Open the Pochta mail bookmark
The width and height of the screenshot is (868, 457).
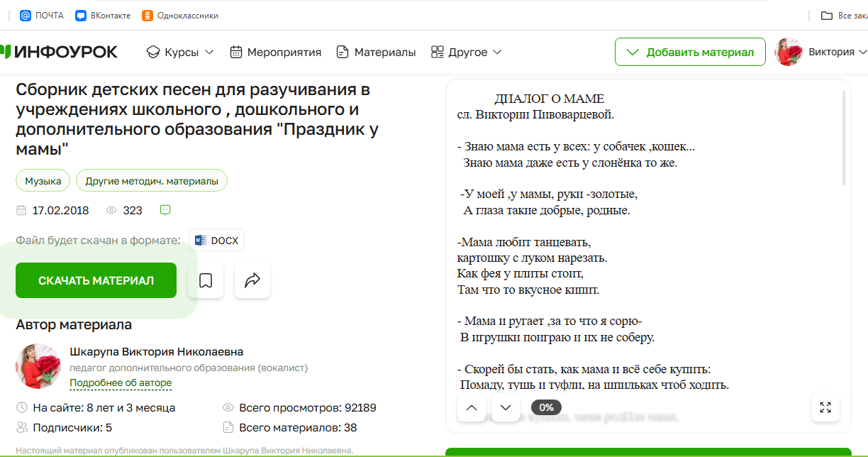[43, 16]
